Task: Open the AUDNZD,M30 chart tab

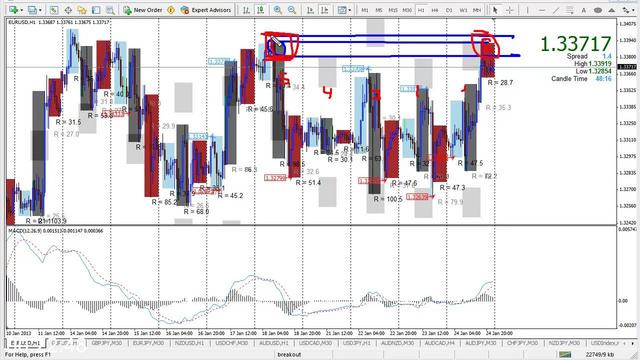Action: pyautogui.click(x=398, y=343)
